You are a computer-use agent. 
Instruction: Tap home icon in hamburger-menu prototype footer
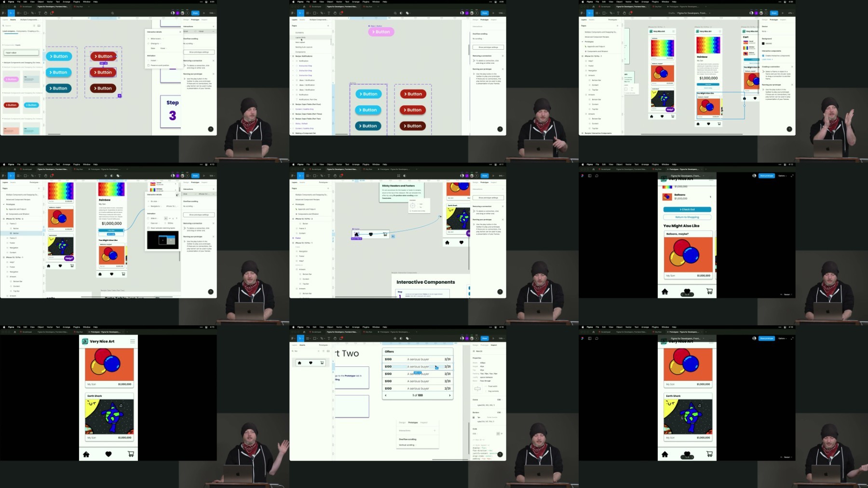point(86,454)
